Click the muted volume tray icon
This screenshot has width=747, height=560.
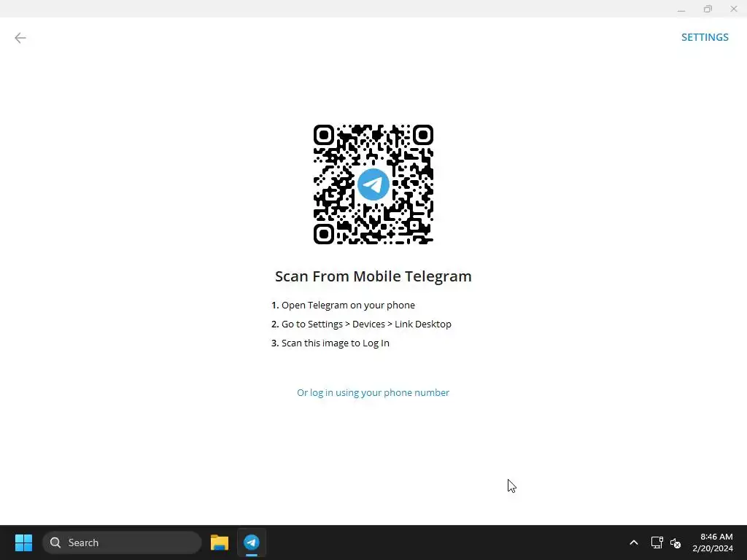coord(676,542)
